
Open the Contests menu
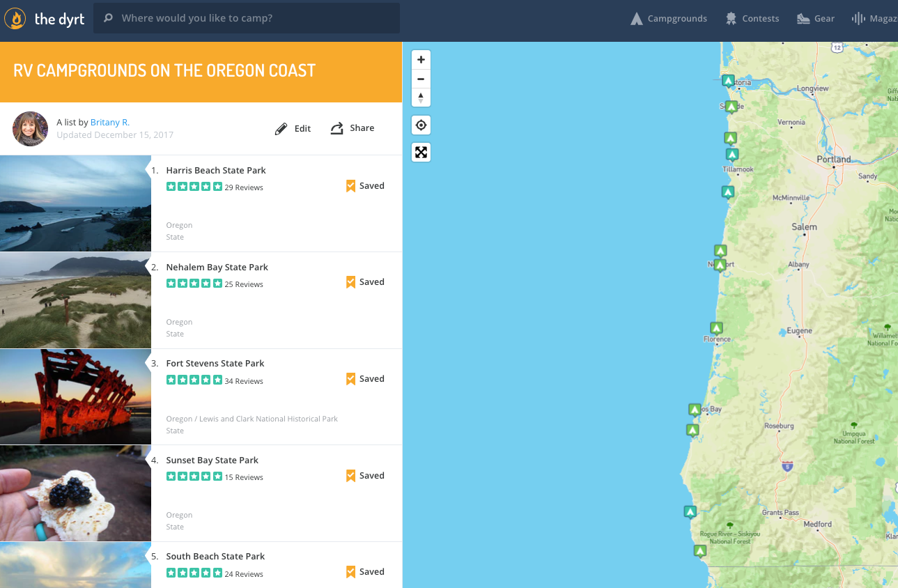pos(752,19)
